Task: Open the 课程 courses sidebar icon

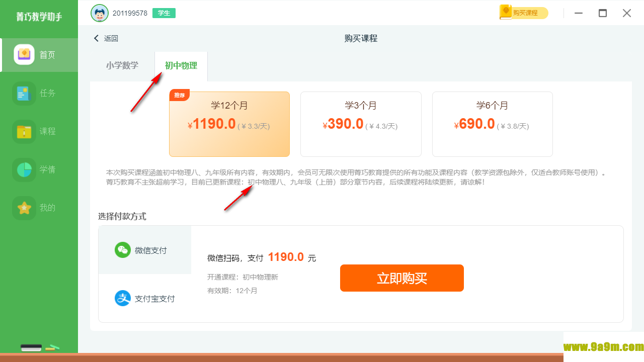Action: (24, 132)
